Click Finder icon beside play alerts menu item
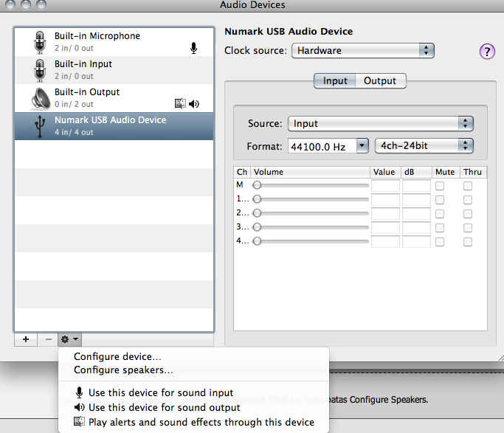504x433 pixels. tap(80, 422)
